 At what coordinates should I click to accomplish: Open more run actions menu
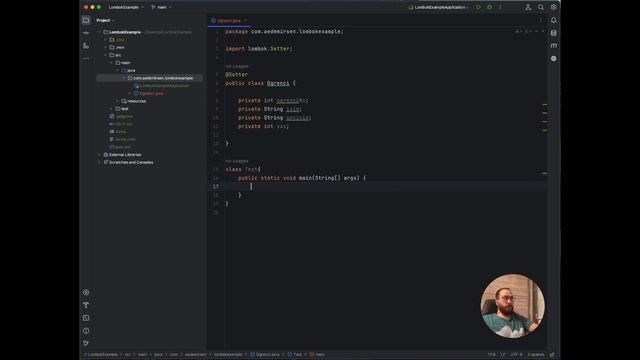tap(500, 7)
